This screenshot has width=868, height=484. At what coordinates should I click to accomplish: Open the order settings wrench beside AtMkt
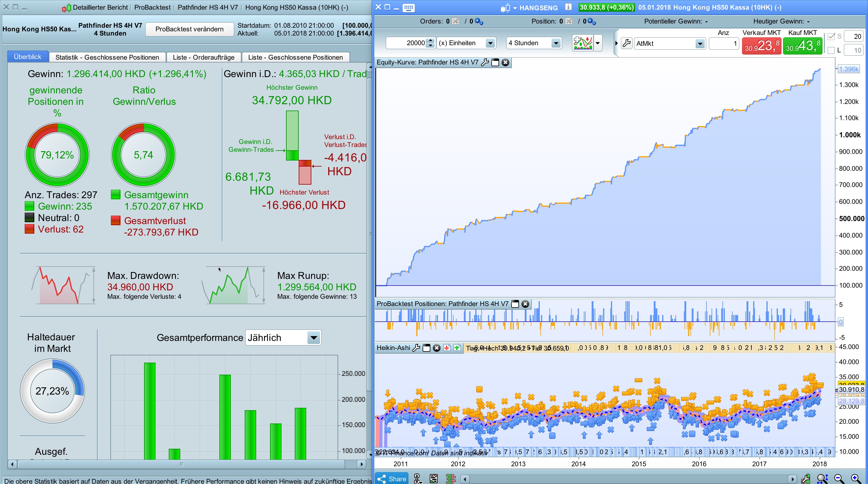(x=626, y=43)
